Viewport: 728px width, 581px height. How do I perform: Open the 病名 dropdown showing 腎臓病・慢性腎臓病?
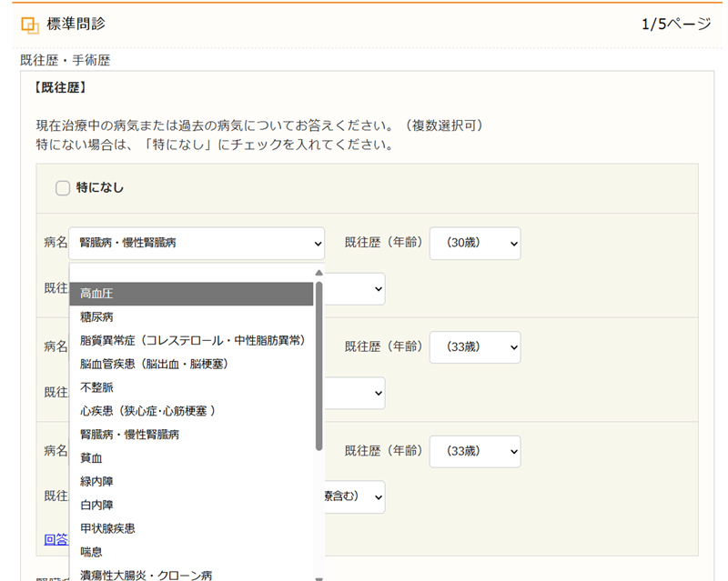(197, 243)
